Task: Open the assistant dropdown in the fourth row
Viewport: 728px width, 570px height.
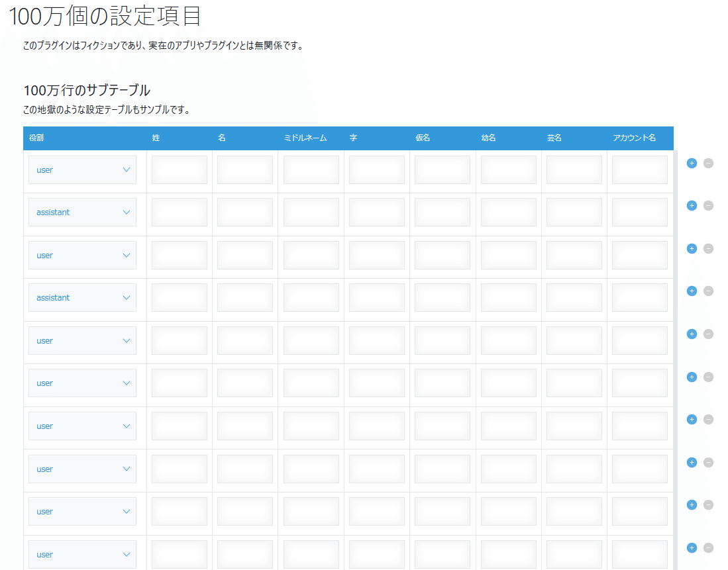Action: (x=82, y=297)
